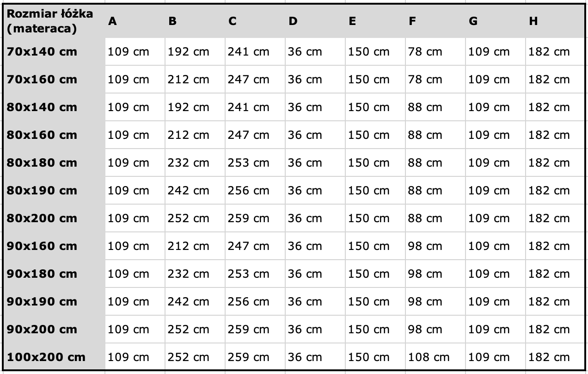The height and width of the screenshot is (374, 588).
Task: Click the 192 cm cell in 70x140 row
Action: point(195,52)
